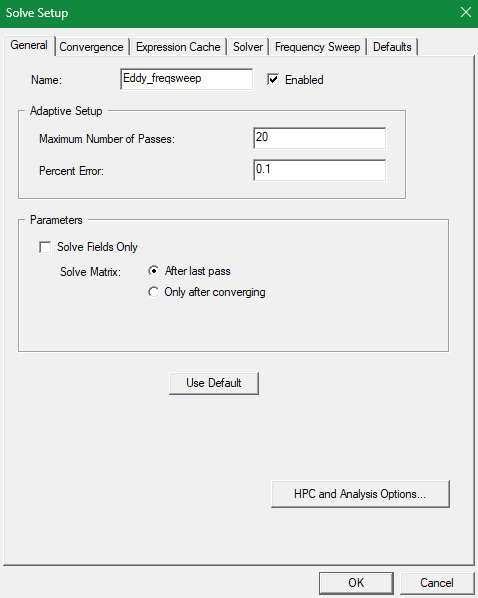Select the Solver tab
Screen dimensions: 478x598
(x=248, y=47)
